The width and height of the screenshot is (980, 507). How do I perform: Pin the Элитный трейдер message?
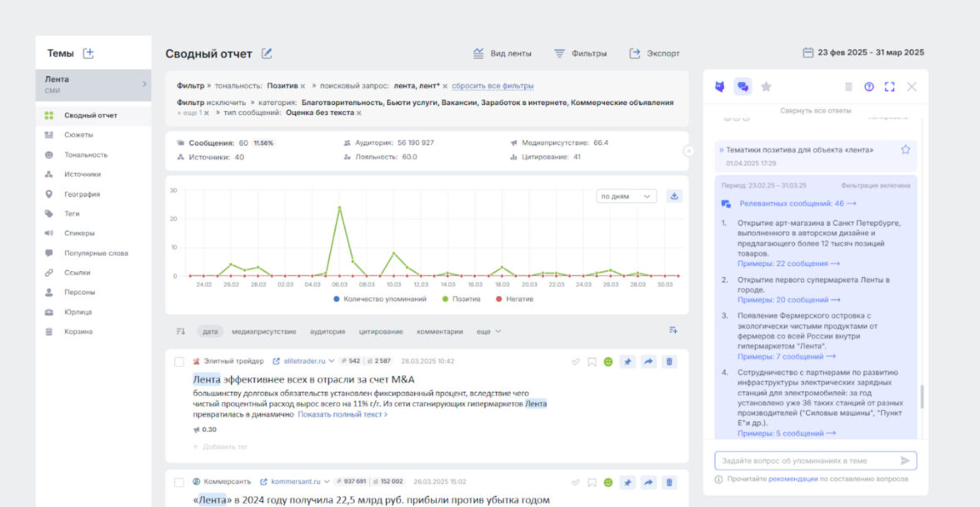click(628, 361)
